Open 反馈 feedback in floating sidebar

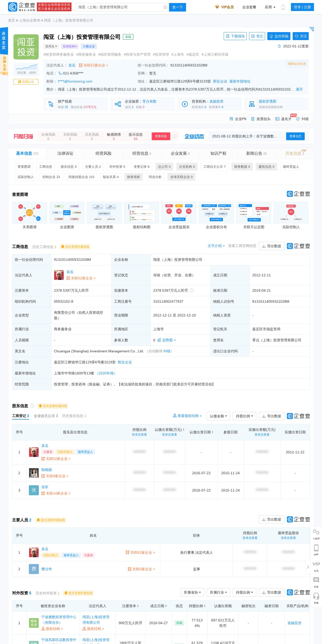click(x=316, y=582)
